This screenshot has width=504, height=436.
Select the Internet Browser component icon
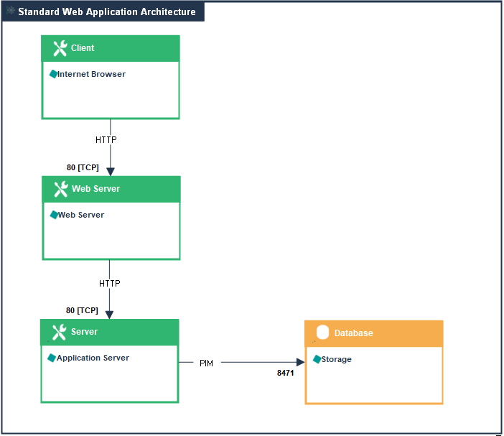pyautogui.click(x=53, y=74)
